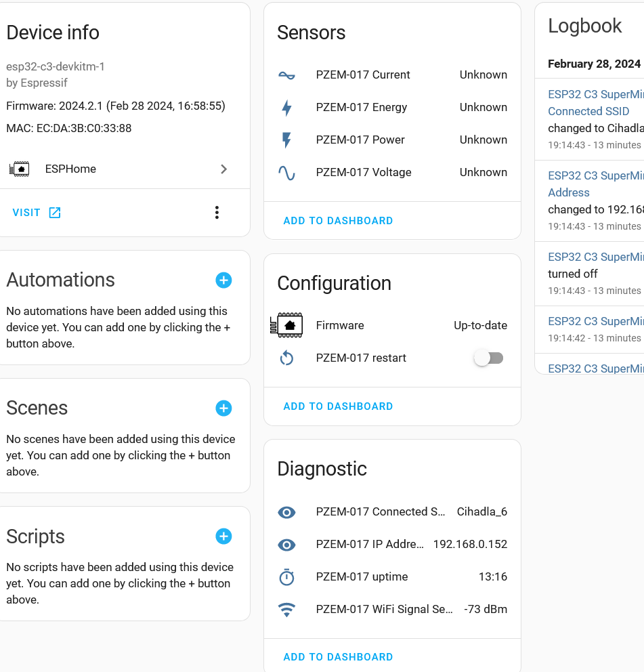
Task: Click Add to Dashboard under Configuration
Action: (x=338, y=406)
